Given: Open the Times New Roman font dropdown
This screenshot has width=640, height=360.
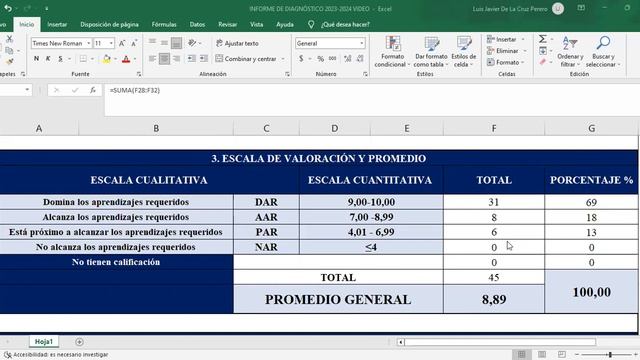Looking at the screenshot, I should 88,43.
